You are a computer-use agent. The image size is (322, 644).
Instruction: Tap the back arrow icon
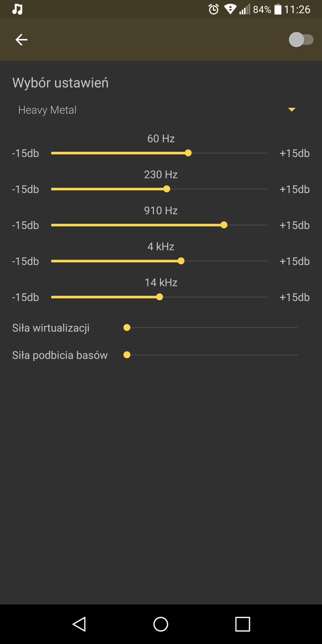[x=21, y=40]
